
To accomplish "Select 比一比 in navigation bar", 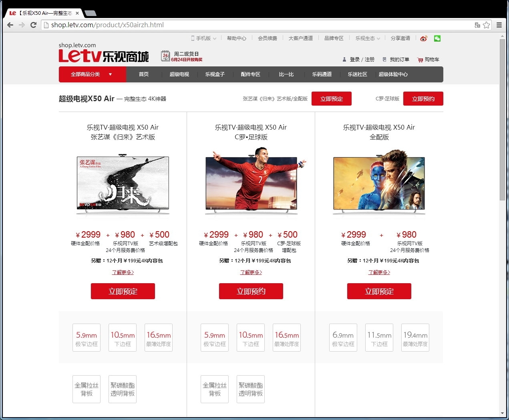I will click(286, 74).
